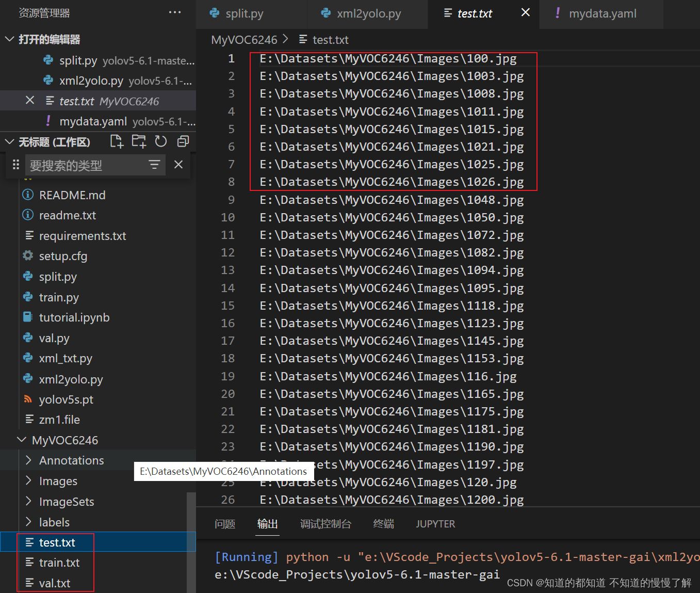700x593 pixels.
Task: Click test.txt in the breadcrumb
Action: click(x=330, y=40)
